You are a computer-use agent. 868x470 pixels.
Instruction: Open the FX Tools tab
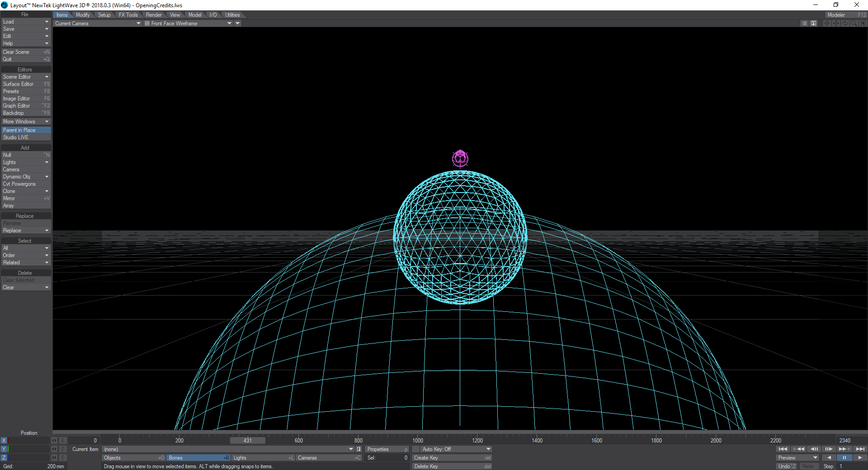[128, 15]
